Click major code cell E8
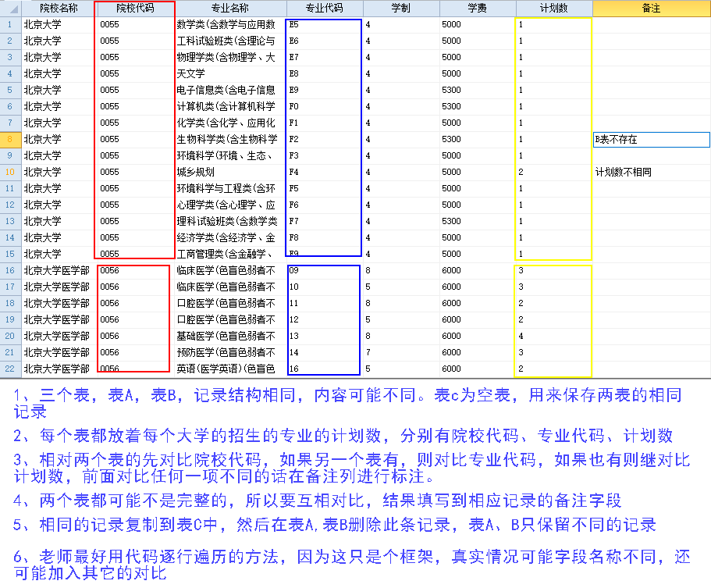711x588 pixels. point(325,73)
